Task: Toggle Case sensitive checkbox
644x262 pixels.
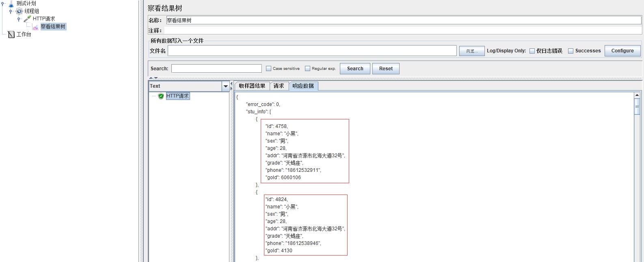Action: [x=268, y=69]
